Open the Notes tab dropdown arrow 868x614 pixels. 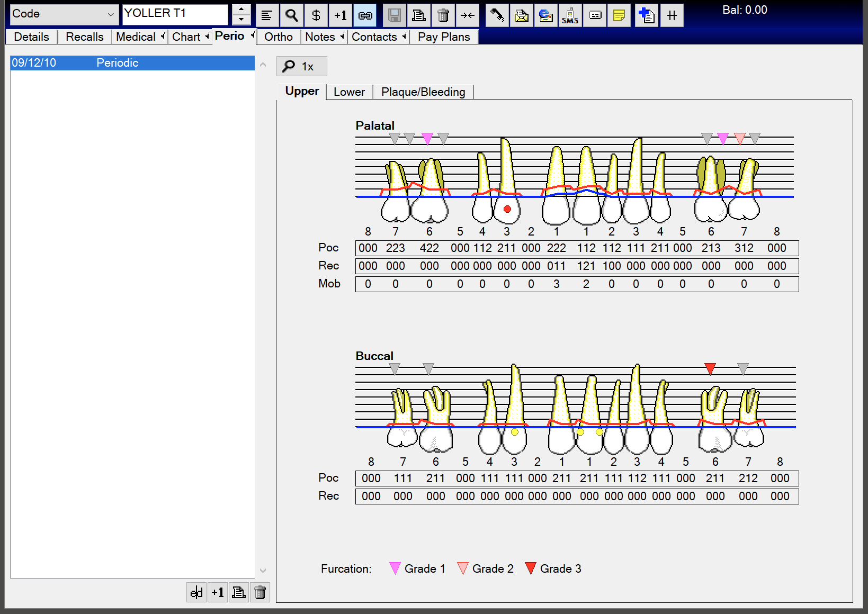click(x=342, y=37)
